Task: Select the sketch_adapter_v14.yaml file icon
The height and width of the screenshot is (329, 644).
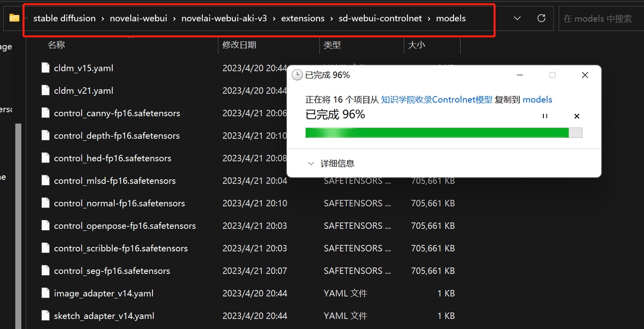Action: pyautogui.click(x=46, y=316)
